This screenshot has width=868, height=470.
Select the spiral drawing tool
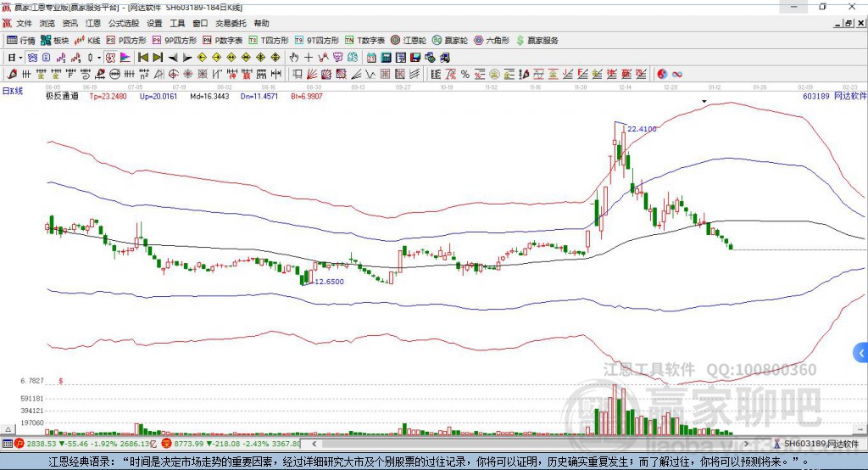86,75
